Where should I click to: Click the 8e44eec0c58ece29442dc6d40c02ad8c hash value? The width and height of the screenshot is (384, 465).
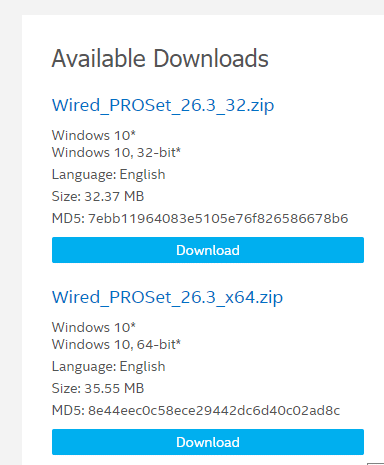(x=214, y=411)
